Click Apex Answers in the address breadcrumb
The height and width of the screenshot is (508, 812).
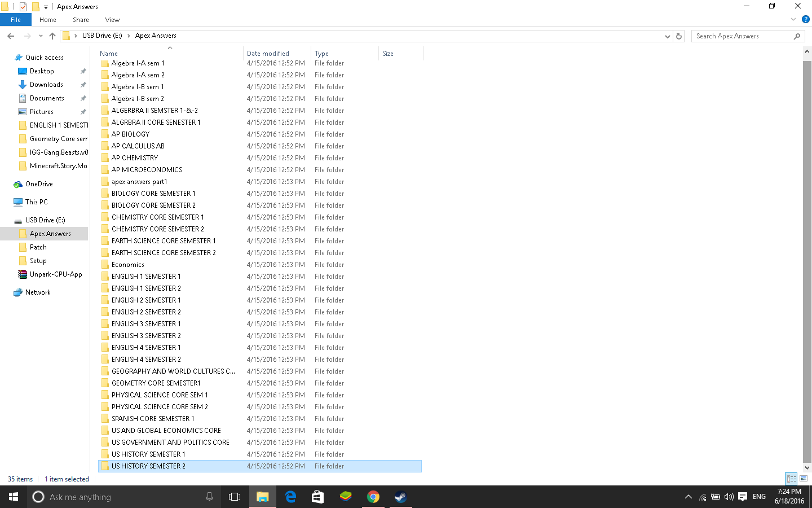pos(156,36)
